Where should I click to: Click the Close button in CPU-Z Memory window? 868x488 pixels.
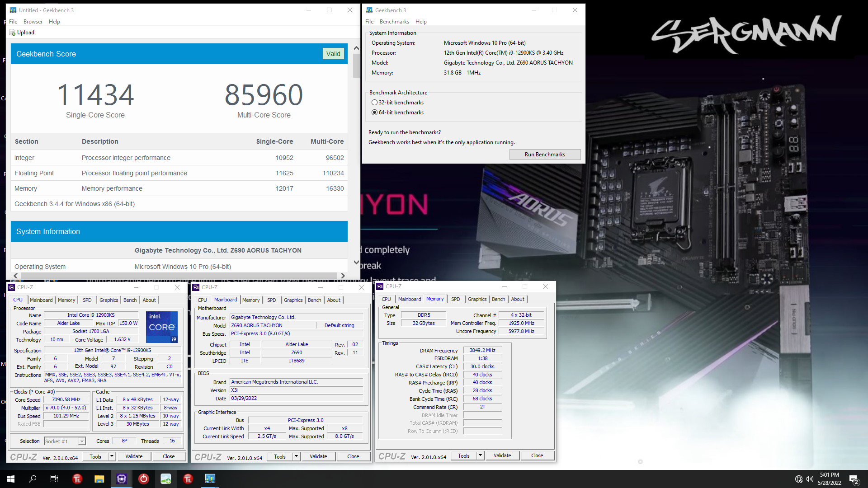click(x=537, y=455)
